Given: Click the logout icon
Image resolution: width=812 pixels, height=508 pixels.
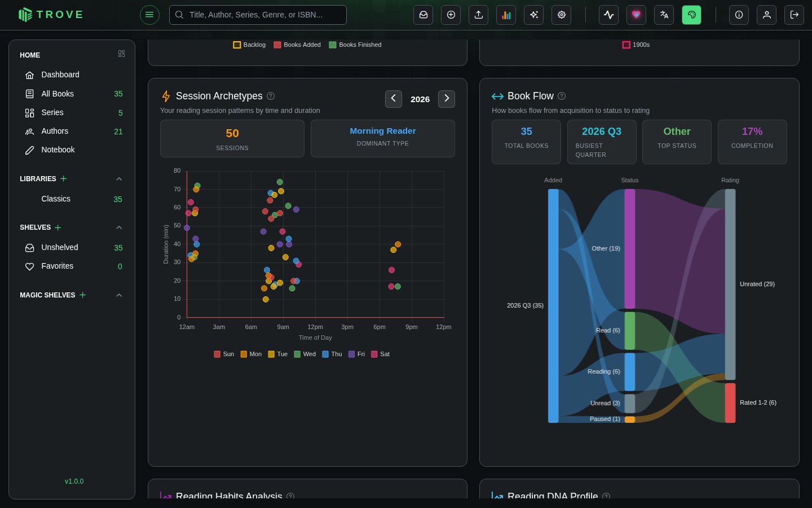Looking at the screenshot, I should pos(794,15).
